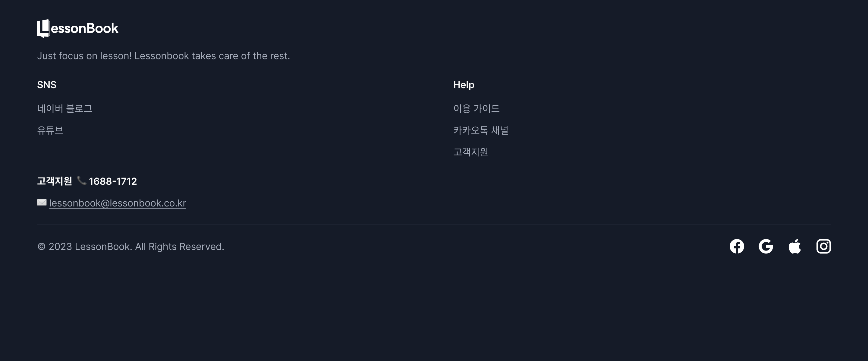The height and width of the screenshot is (361, 868).
Task: Open the Instagram icon link
Action: click(x=823, y=246)
